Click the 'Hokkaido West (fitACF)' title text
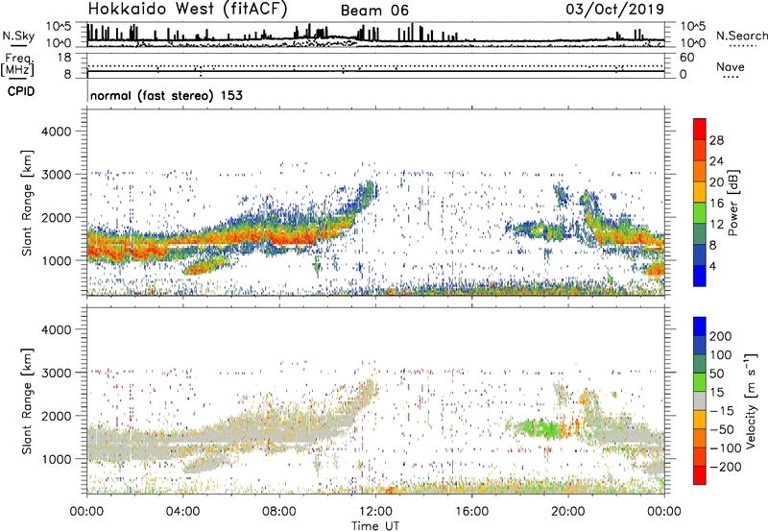The width and height of the screenshot is (768, 532). pos(187,9)
